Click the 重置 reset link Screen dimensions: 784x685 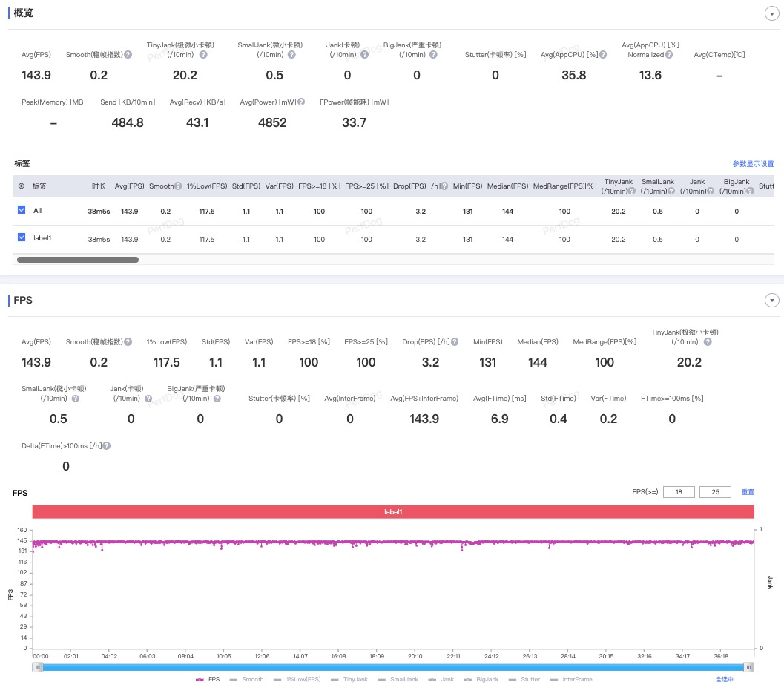tap(748, 492)
